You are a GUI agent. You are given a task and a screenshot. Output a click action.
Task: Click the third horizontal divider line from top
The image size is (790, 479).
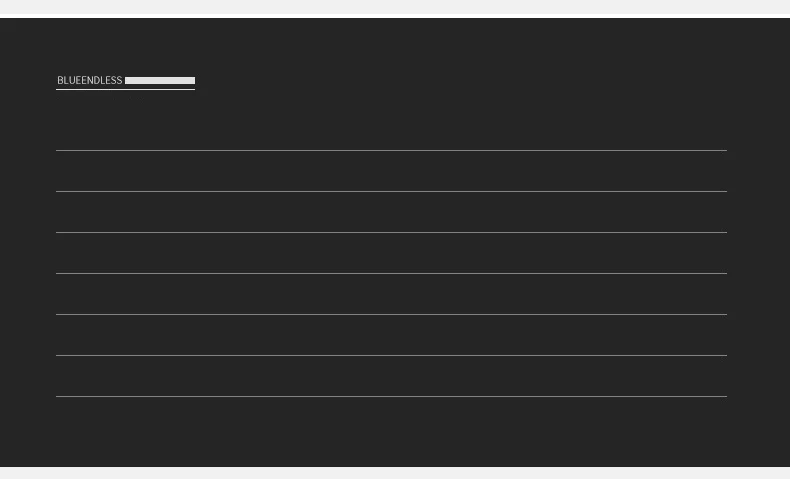pos(391,232)
